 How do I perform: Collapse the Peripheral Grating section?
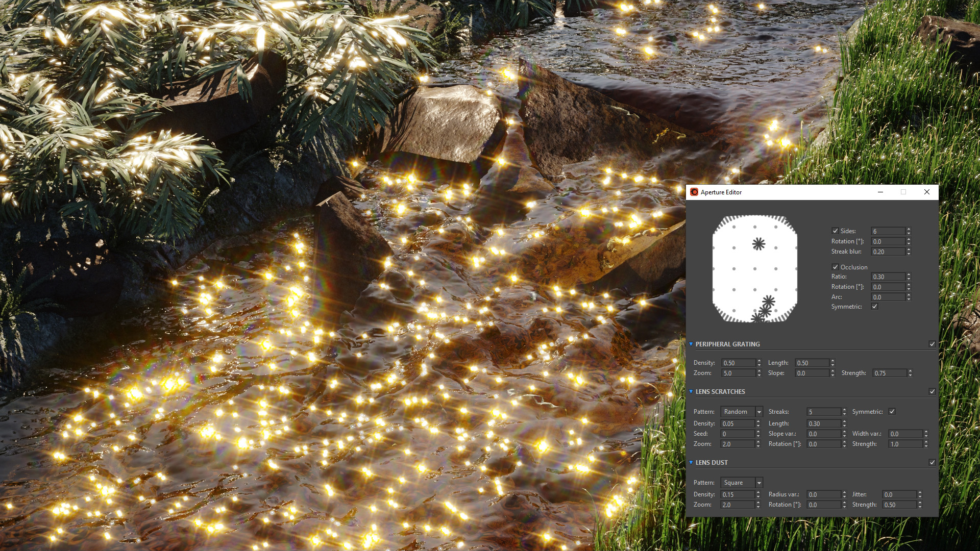click(691, 344)
